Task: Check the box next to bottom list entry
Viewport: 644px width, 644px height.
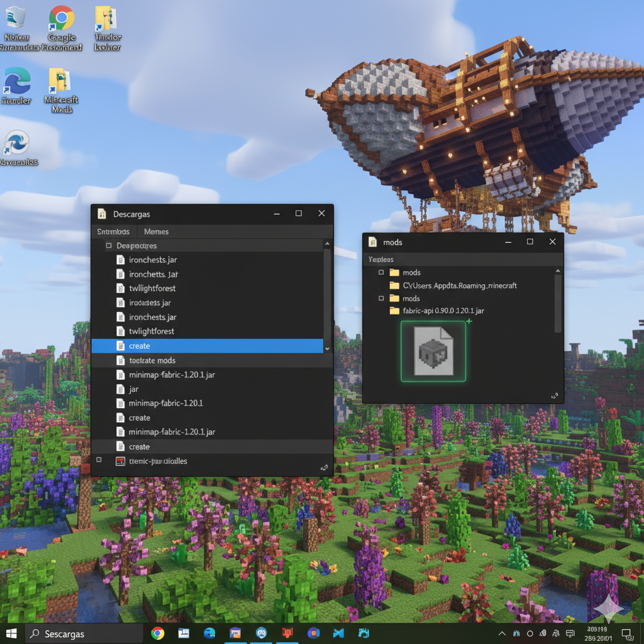Action: [98, 460]
